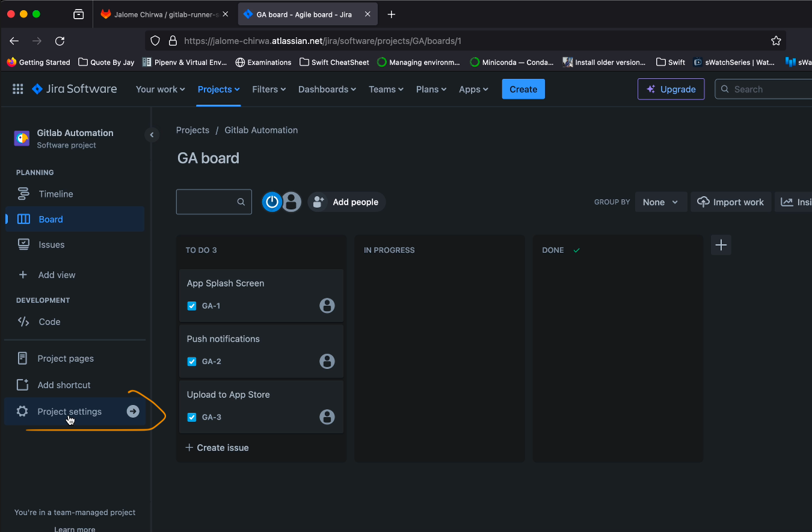Click the browser tab overview icon
The width and height of the screenshot is (812, 532).
point(78,14)
